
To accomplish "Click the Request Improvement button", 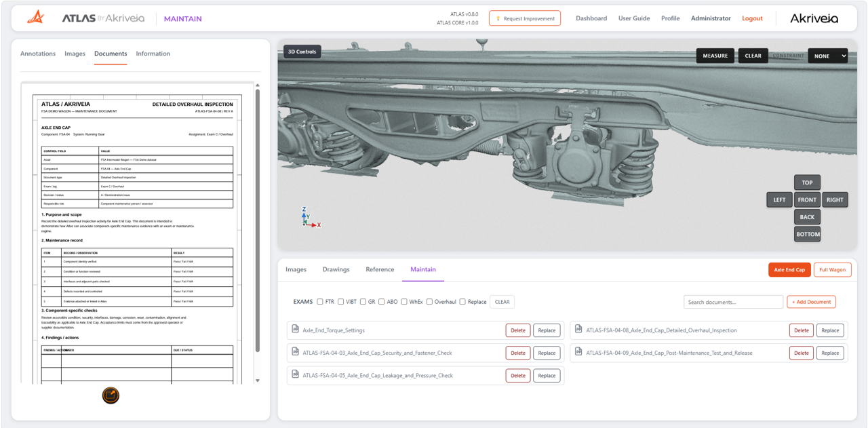I will click(x=525, y=18).
